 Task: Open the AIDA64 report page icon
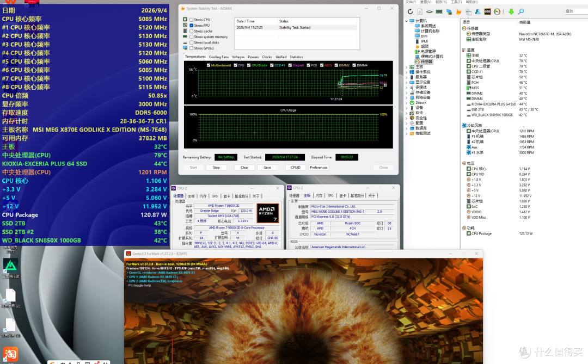[420, 12]
